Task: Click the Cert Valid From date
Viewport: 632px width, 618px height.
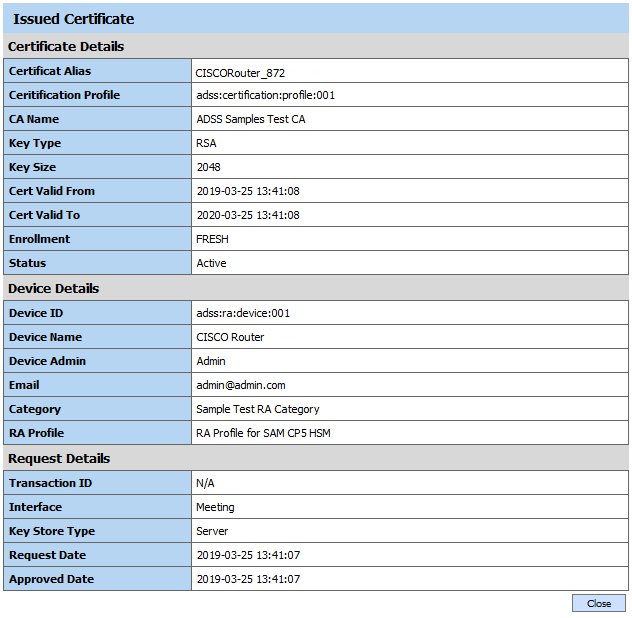Action: tap(247, 192)
